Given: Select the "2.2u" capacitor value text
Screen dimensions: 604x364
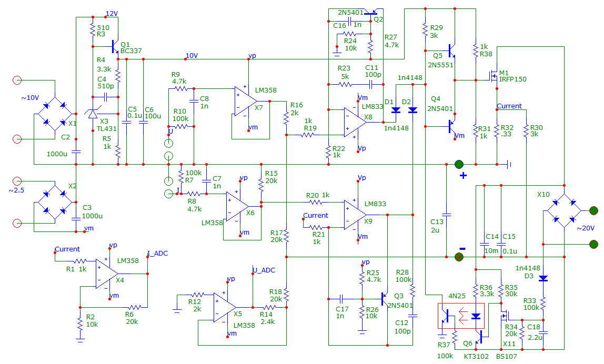Looking at the screenshot, I should [535, 337].
